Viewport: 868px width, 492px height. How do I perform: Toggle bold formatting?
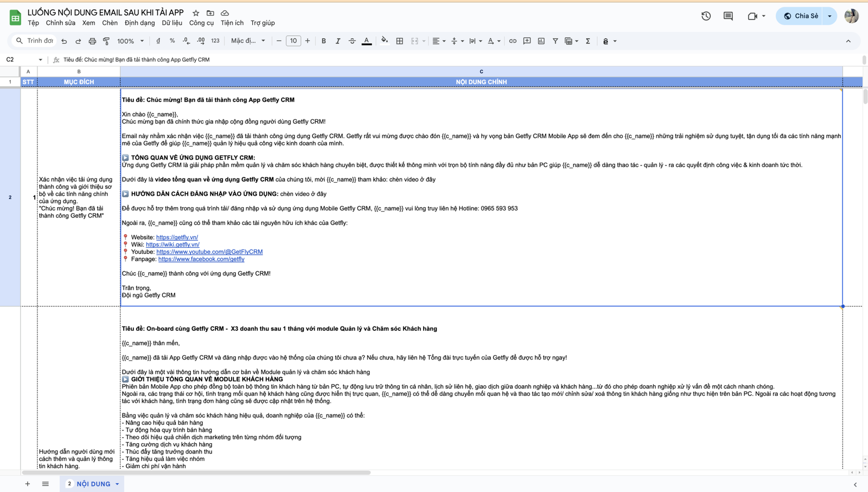(x=324, y=41)
